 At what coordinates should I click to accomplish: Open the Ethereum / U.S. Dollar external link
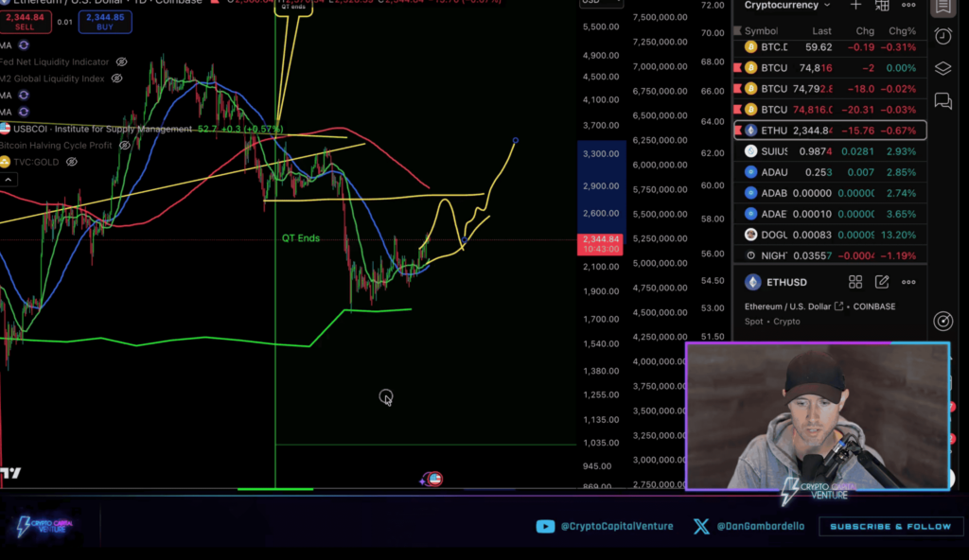[x=838, y=306]
